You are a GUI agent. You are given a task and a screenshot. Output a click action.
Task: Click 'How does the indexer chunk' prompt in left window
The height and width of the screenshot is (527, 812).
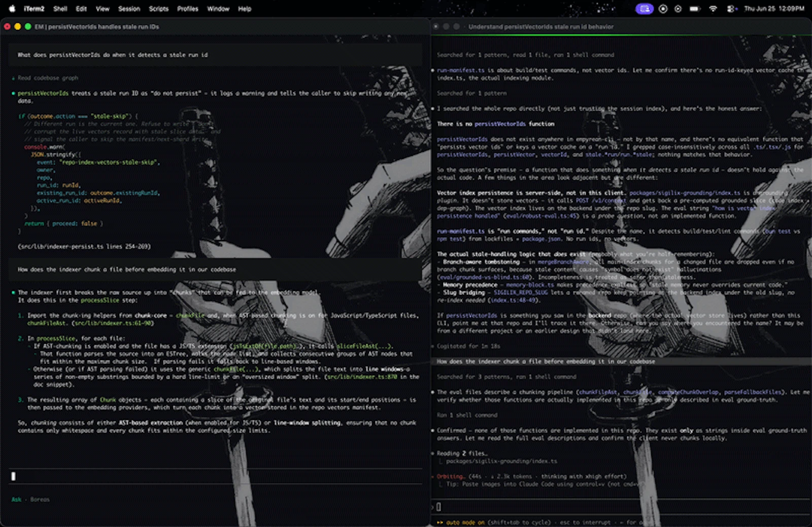click(x=127, y=270)
